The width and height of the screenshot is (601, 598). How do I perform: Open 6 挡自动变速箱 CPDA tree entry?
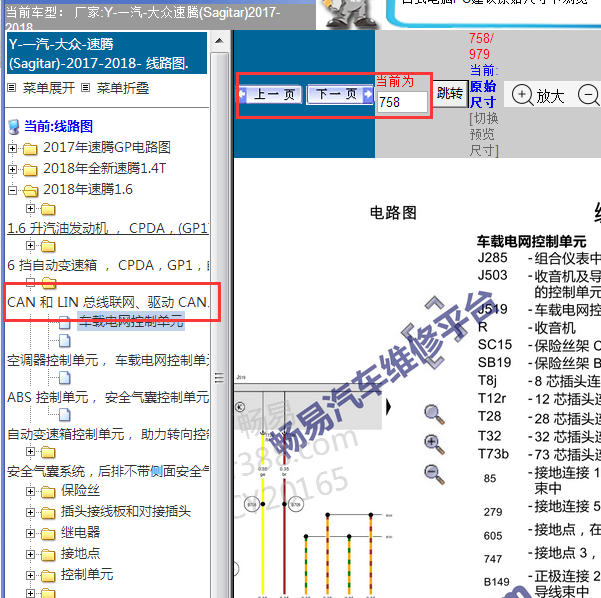pyautogui.click(x=108, y=265)
